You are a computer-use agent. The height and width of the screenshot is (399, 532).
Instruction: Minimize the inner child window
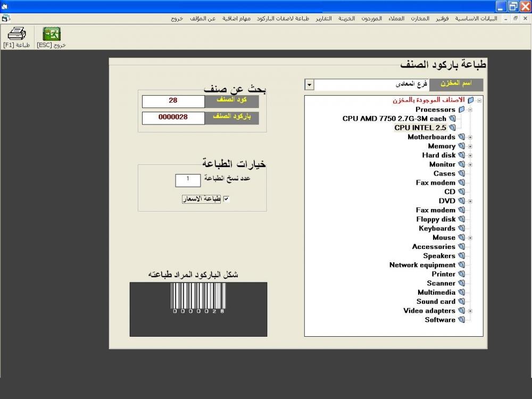point(505,18)
